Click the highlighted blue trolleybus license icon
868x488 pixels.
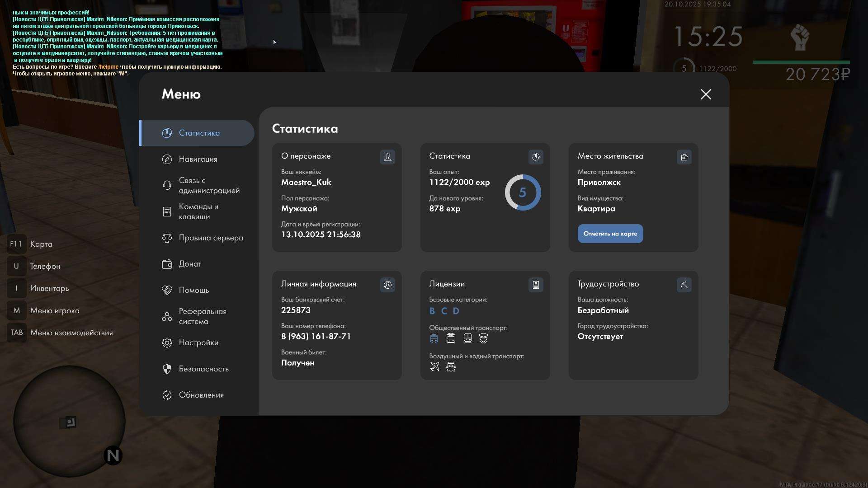pyautogui.click(x=434, y=338)
